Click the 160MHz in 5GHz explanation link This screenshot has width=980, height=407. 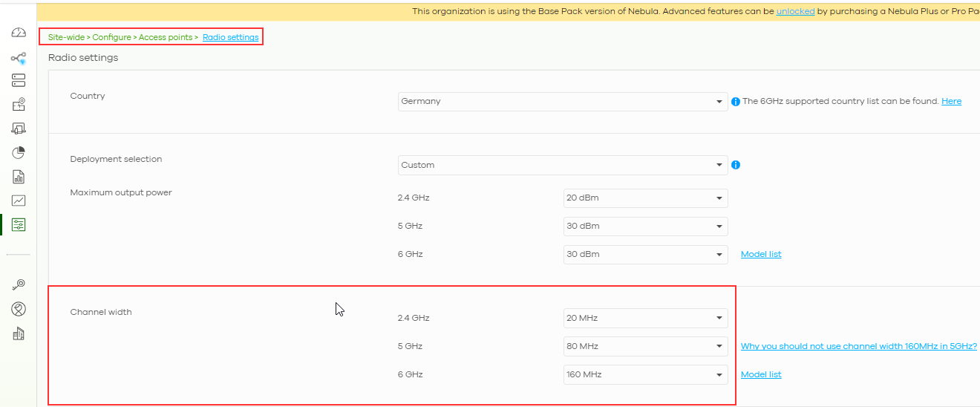858,346
